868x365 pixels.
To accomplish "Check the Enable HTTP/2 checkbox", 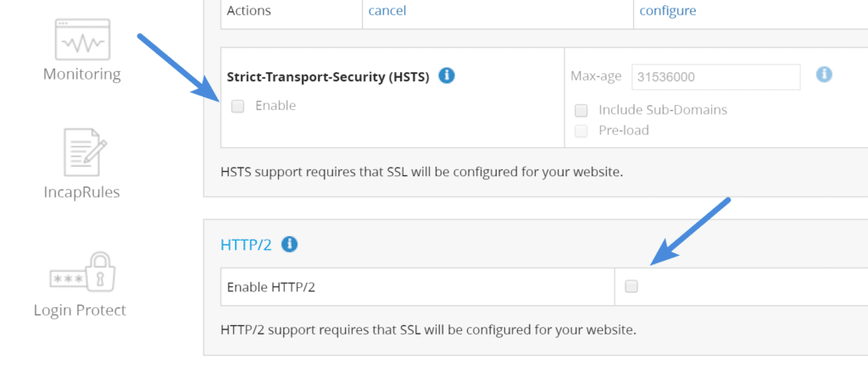I will pos(631,287).
